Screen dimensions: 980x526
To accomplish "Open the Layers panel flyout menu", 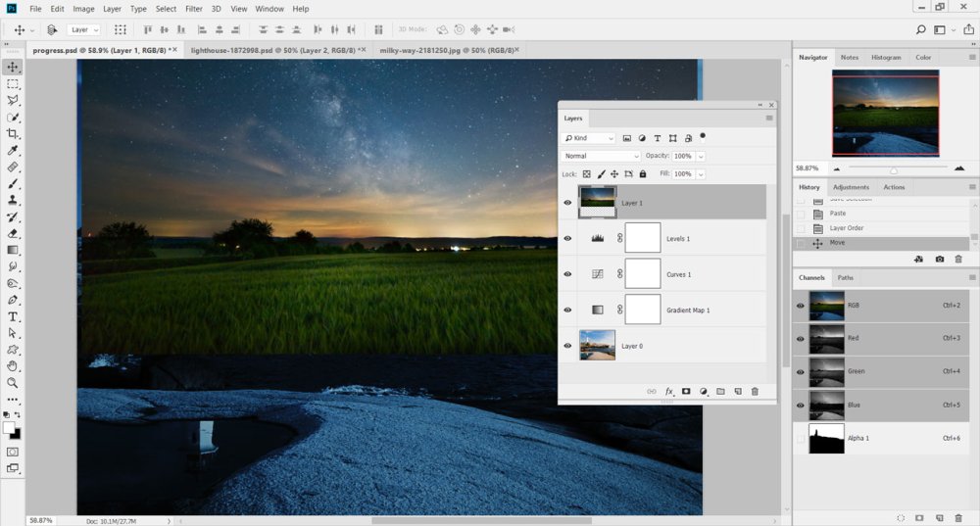I will click(x=769, y=119).
